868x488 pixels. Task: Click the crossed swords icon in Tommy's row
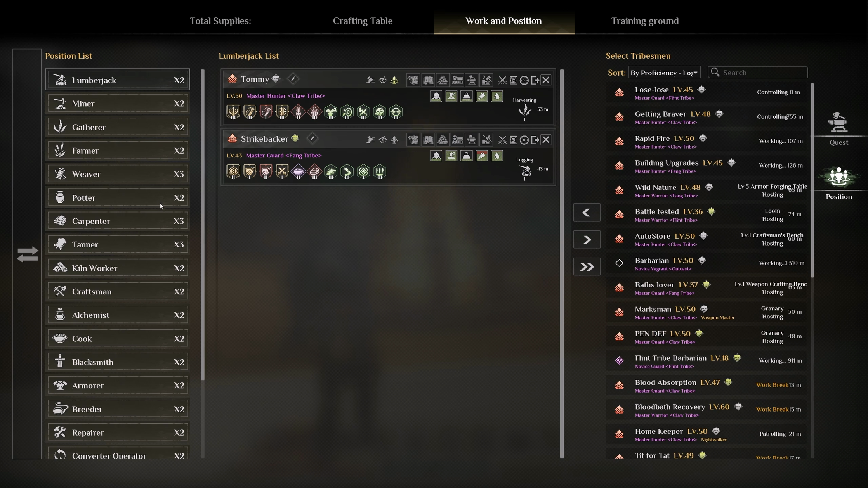click(502, 80)
